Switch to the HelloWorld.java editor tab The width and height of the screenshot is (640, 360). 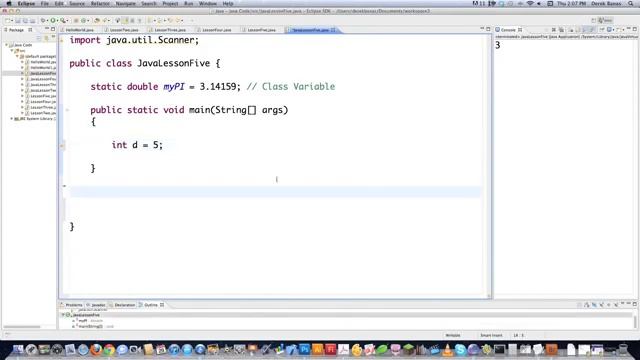click(79, 30)
